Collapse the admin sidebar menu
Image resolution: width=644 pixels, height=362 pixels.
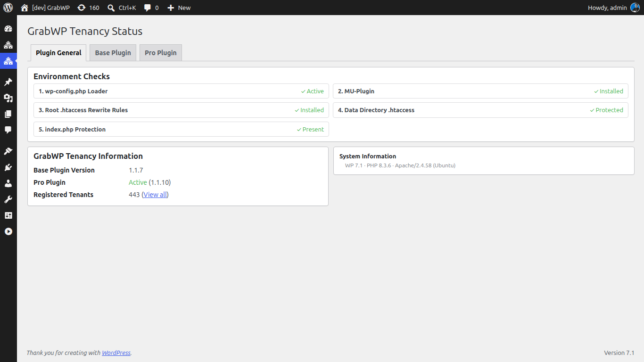click(x=8, y=231)
